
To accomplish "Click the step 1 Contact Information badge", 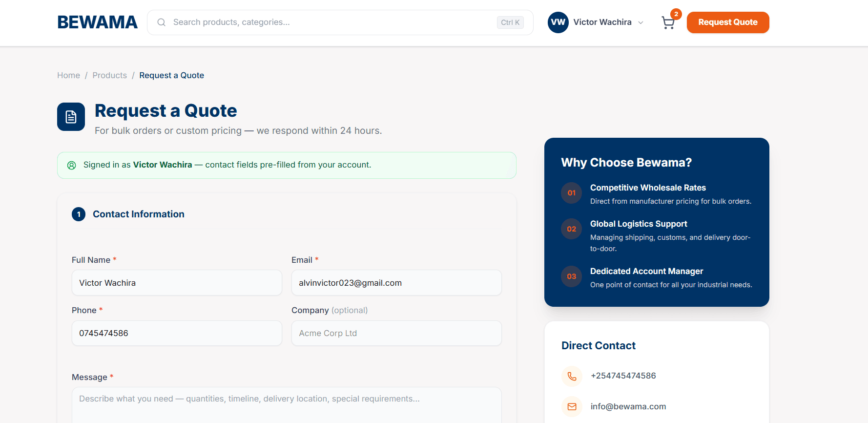I will tap(79, 214).
